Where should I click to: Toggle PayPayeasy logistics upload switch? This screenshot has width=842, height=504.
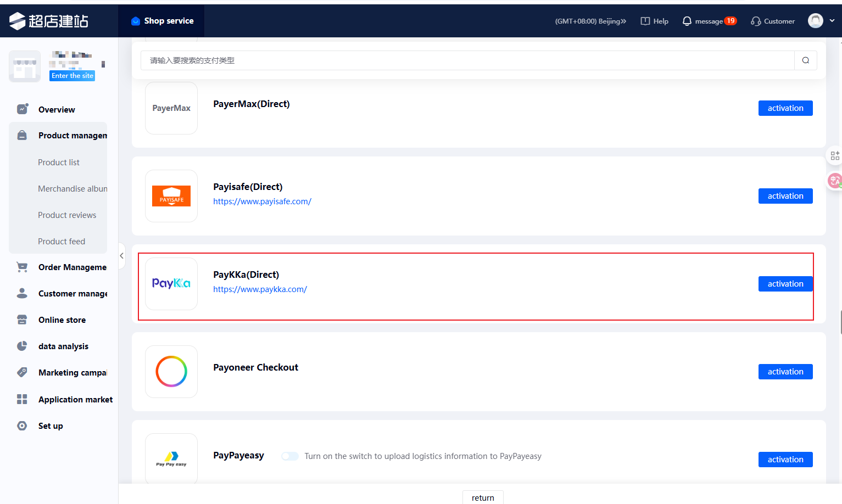(x=289, y=456)
